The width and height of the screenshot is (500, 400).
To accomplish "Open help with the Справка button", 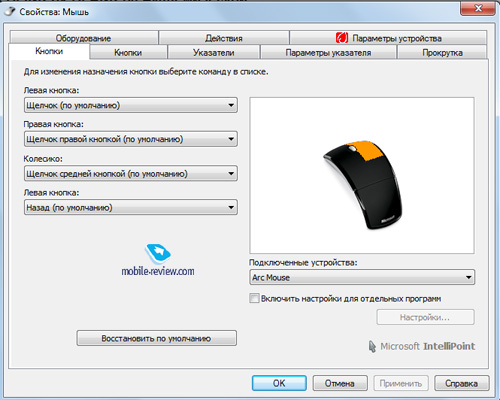I will click(462, 383).
